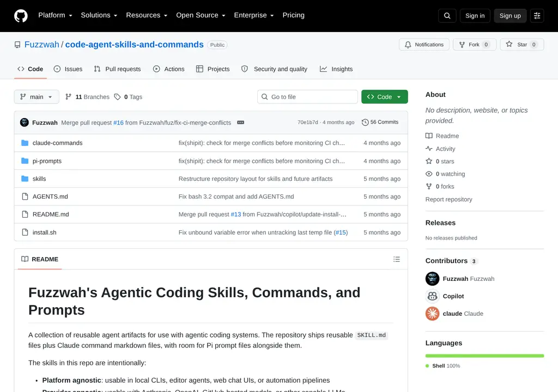
Task: Star the repository
Action: pyautogui.click(x=521, y=45)
